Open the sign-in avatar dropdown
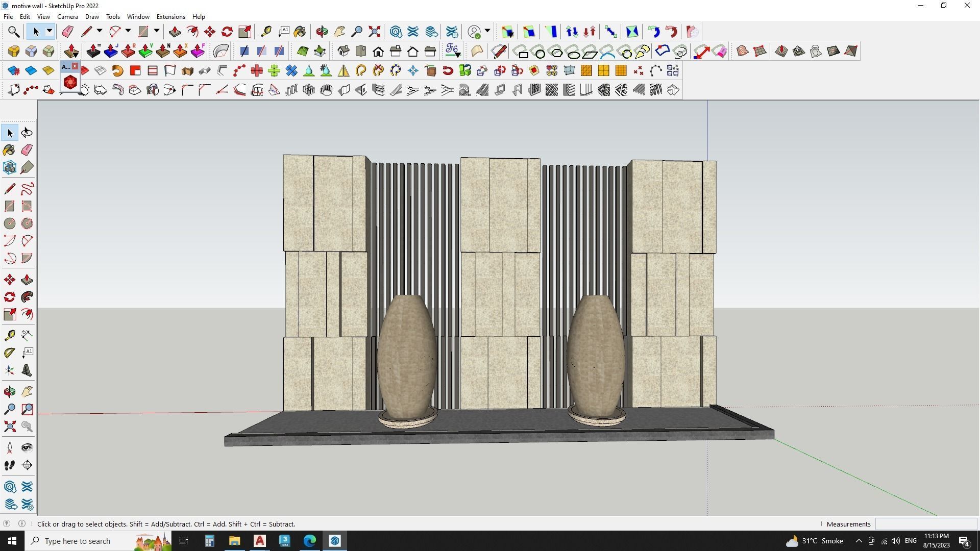 coord(486,32)
